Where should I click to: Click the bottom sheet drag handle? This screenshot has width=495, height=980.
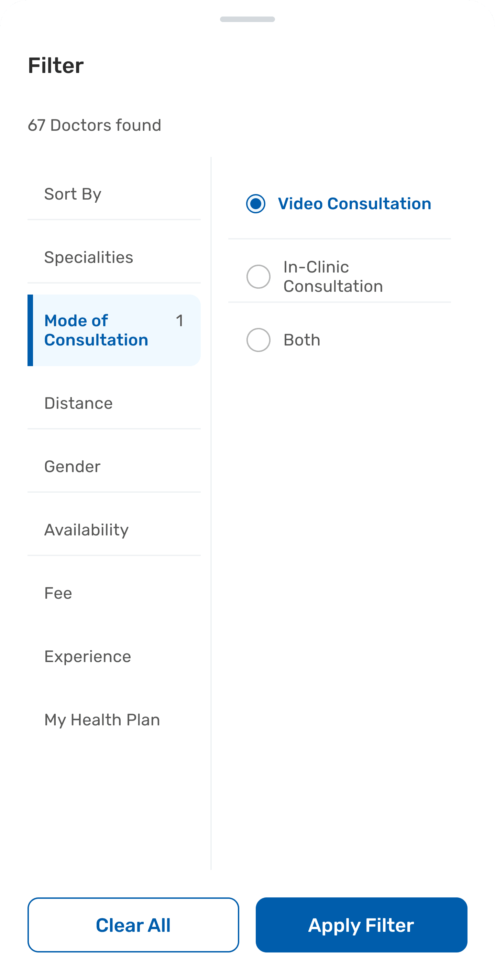point(247,19)
